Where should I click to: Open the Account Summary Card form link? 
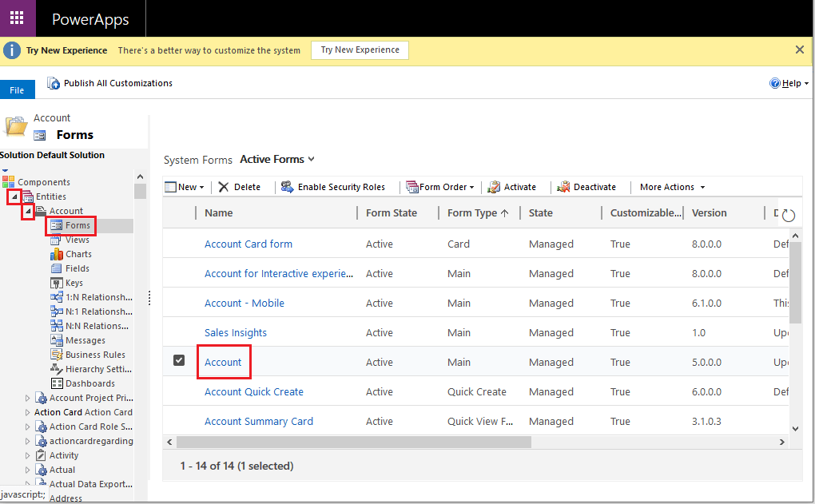(258, 422)
